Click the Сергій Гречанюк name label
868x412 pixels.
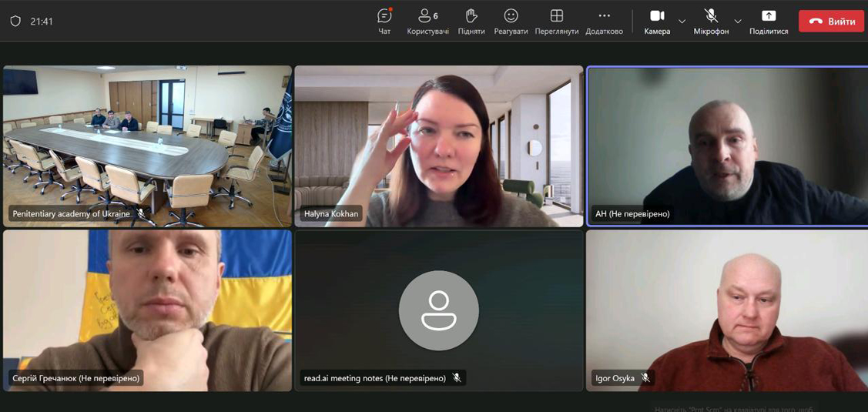pyautogui.click(x=75, y=378)
